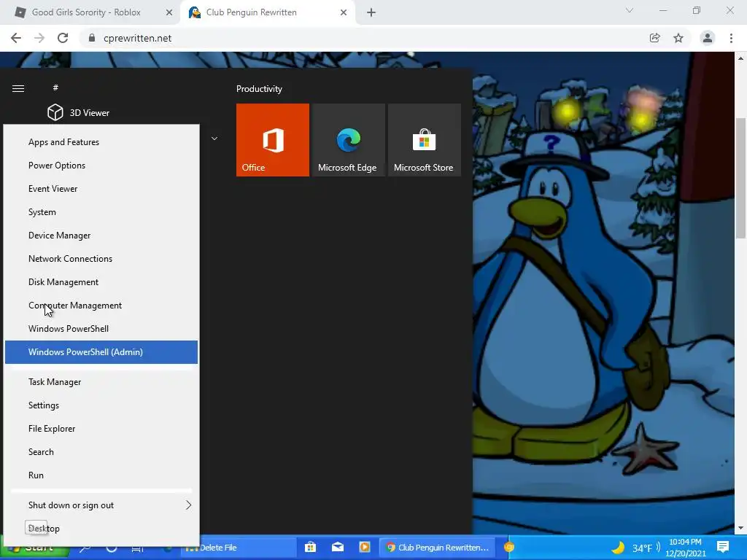Launch Windows PowerShell non-admin entry

101,329
